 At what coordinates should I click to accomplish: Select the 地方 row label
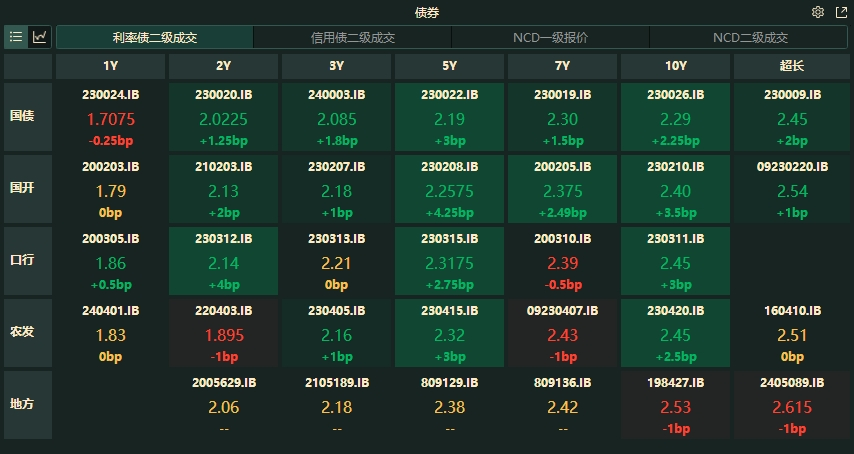[x=28, y=404]
